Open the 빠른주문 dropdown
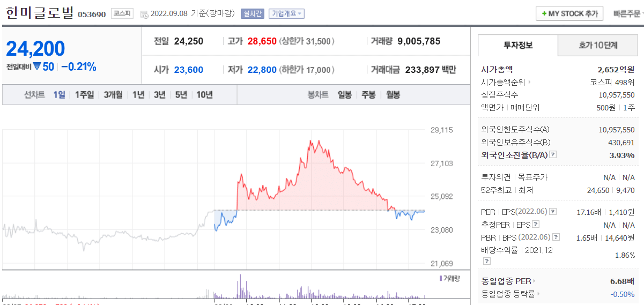The image size is (644, 305). tap(628, 13)
